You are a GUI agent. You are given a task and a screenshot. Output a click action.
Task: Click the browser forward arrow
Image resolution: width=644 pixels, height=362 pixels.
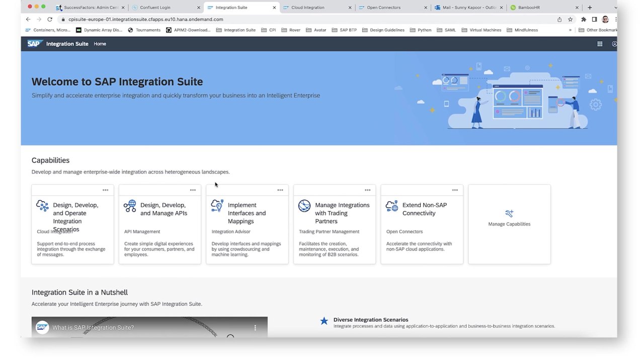tap(39, 19)
